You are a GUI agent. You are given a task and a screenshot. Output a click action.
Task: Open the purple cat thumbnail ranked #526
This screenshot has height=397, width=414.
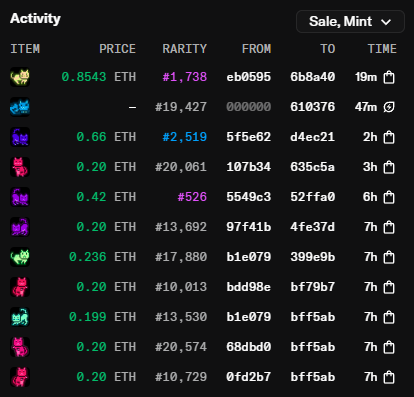(20, 197)
